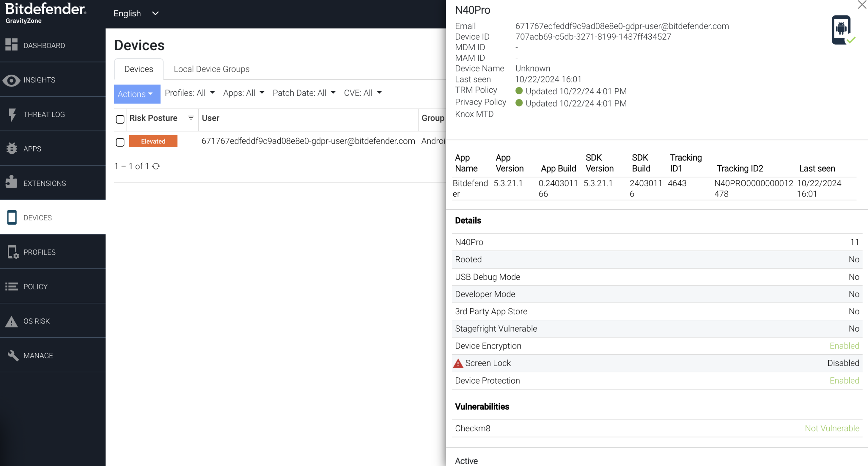Click the device user email link
The width and height of the screenshot is (868, 466).
[x=308, y=141]
